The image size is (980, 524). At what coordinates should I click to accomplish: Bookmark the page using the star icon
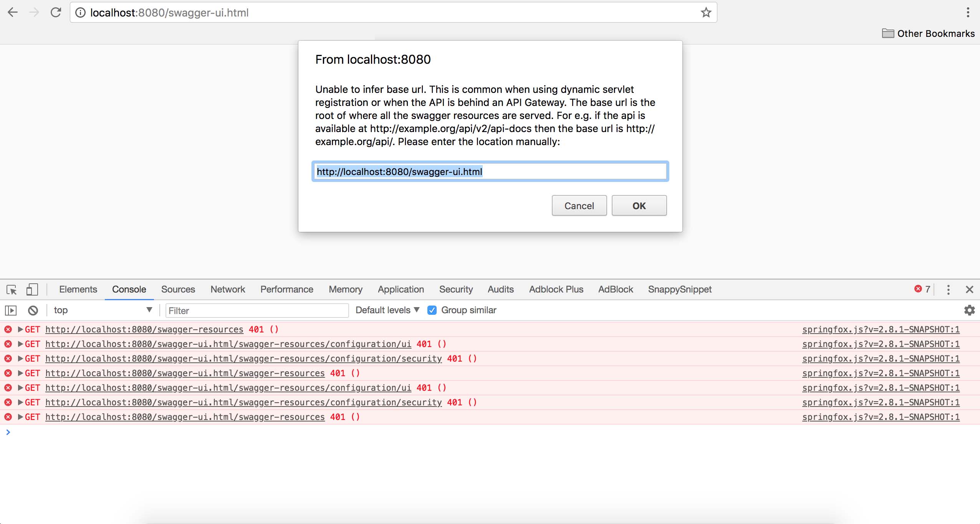pos(705,12)
